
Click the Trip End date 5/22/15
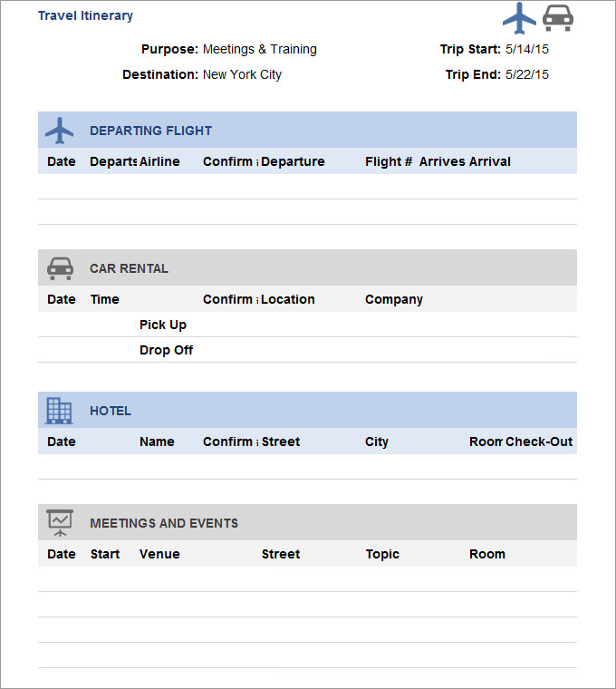click(x=526, y=75)
